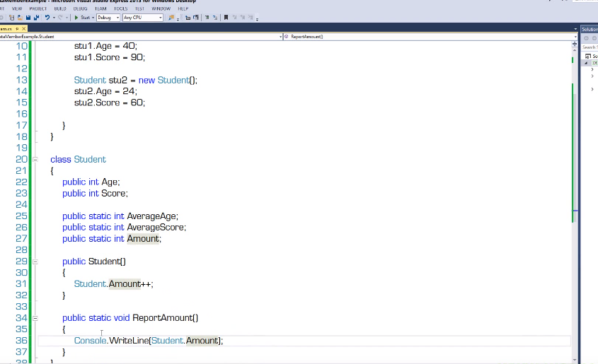Image resolution: width=598 pixels, height=364 pixels.
Task: Open the BUILD menu
Action: 60,8
